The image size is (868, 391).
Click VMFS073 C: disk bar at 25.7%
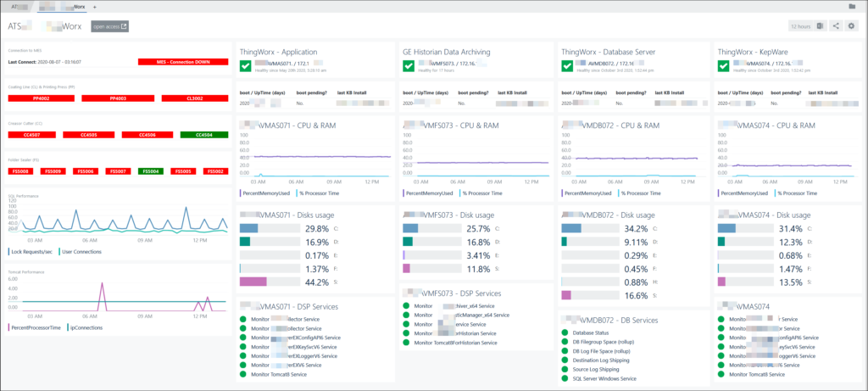431,228
